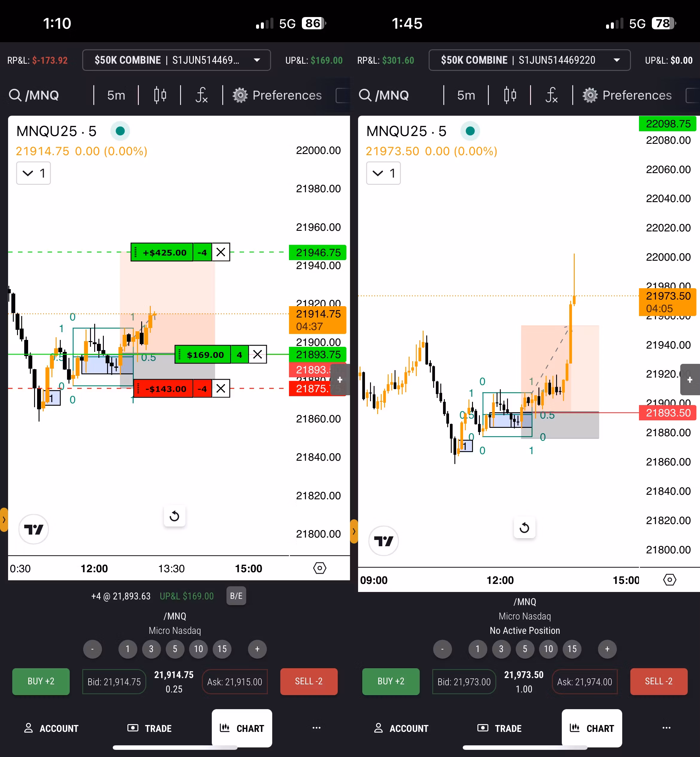Open more options menu in right panel

pos(667,727)
